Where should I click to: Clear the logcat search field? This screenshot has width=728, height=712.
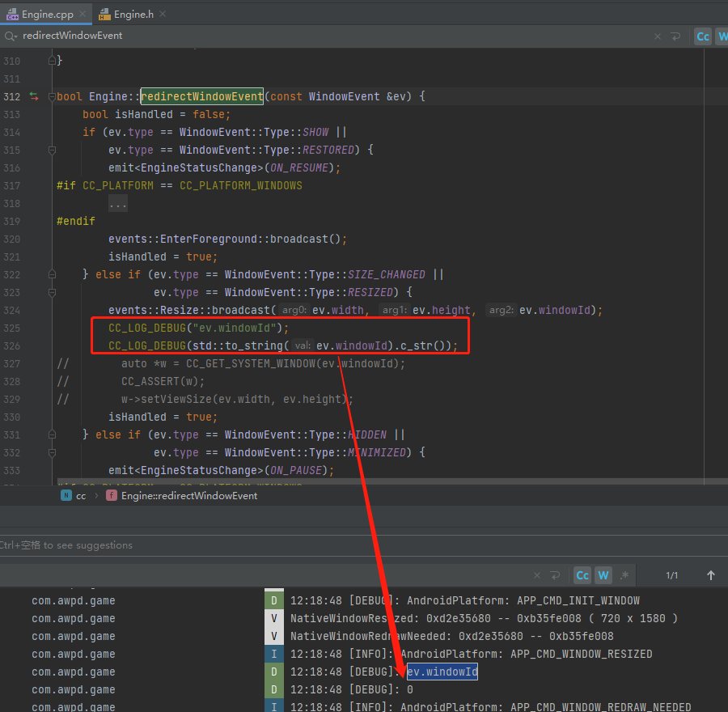[538, 575]
